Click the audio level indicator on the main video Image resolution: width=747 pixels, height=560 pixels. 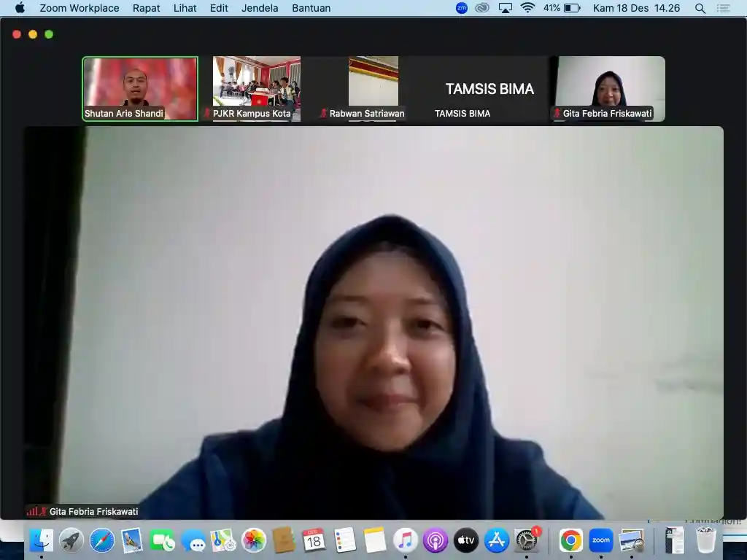[x=34, y=511]
